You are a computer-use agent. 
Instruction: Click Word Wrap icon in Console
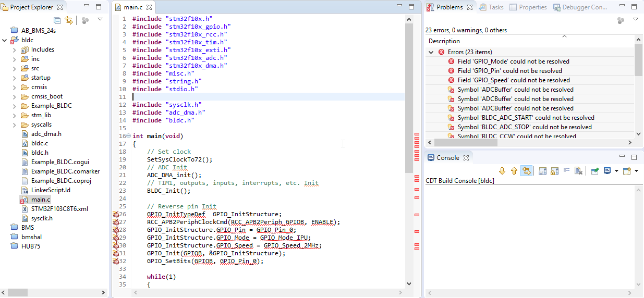coord(566,171)
